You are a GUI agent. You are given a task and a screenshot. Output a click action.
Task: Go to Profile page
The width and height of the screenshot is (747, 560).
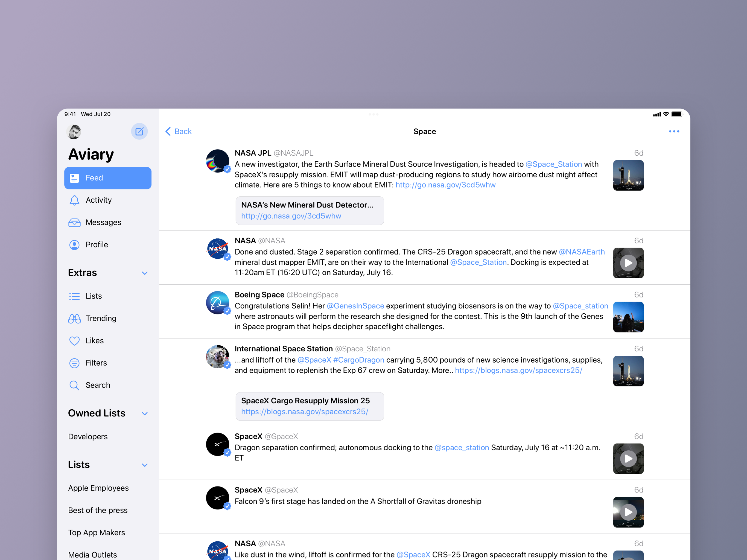[x=108, y=244]
